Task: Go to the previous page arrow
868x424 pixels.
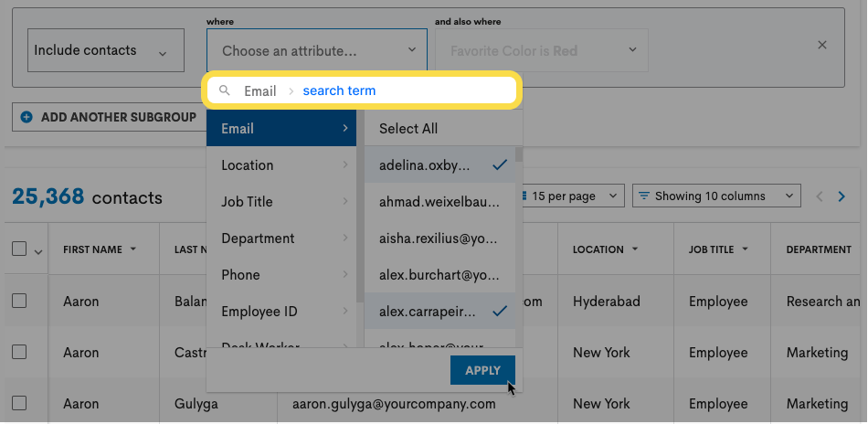Action: point(820,196)
